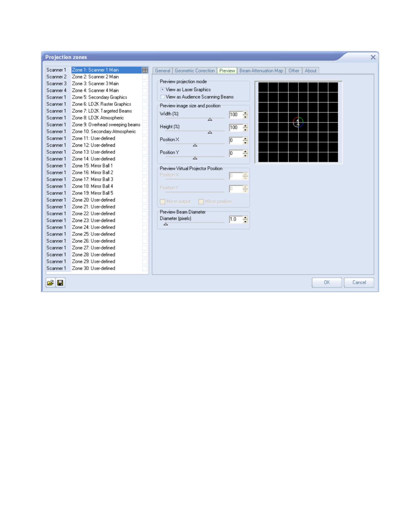The width and height of the screenshot is (411, 532).
Task: Open the About tab
Action: [310, 71]
